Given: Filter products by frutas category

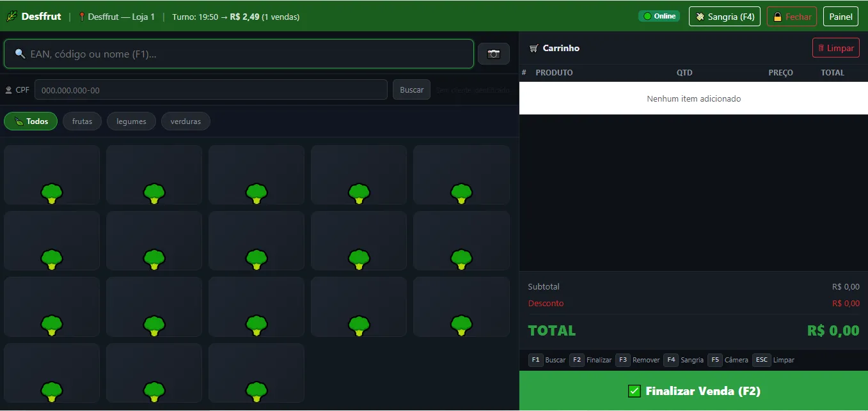Looking at the screenshot, I should pyautogui.click(x=82, y=121).
